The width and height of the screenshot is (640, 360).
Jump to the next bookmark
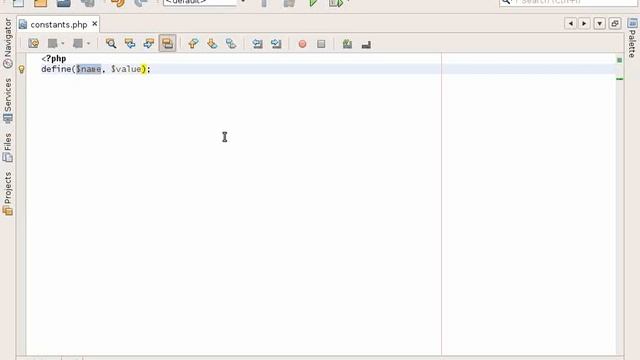[x=212, y=43]
